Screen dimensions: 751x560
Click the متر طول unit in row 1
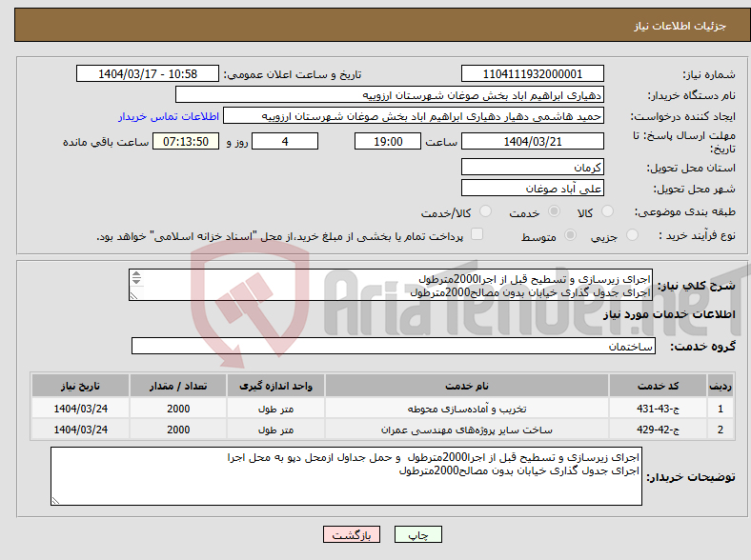pos(275,409)
